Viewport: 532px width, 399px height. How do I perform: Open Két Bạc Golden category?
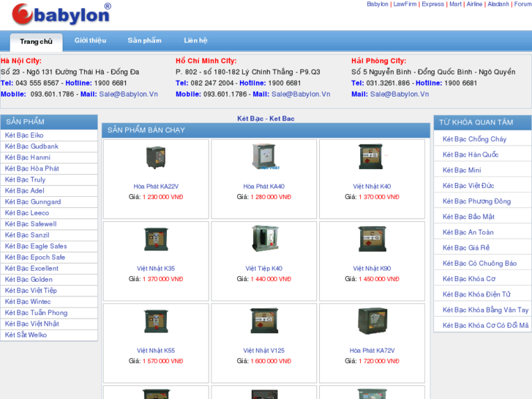coord(29,280)
